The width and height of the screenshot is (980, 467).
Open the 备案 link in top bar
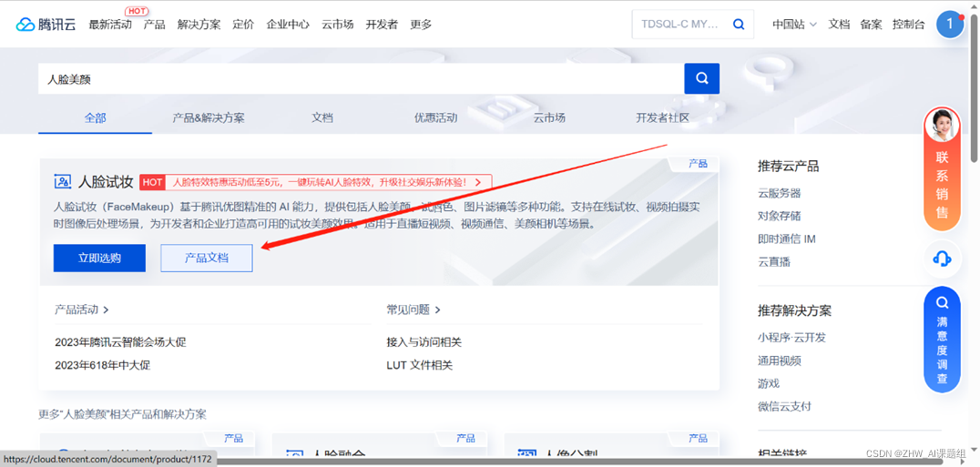872,25
